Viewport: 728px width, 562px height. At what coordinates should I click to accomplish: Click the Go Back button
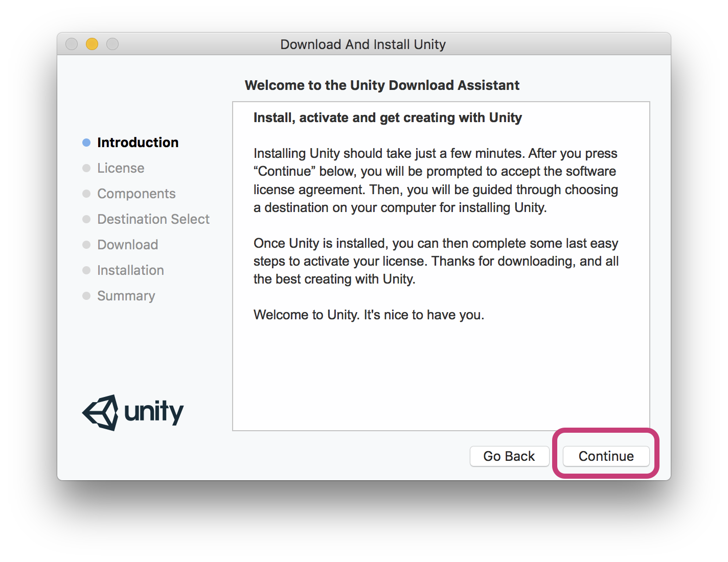509,456
